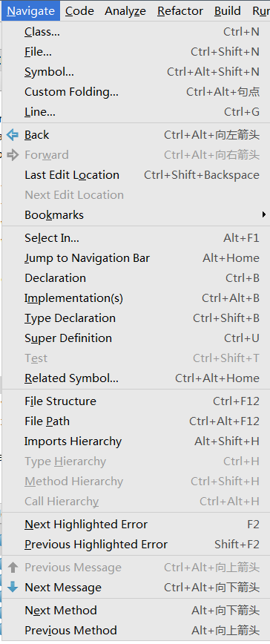Click the Forward menu entry

pos(135,155)
